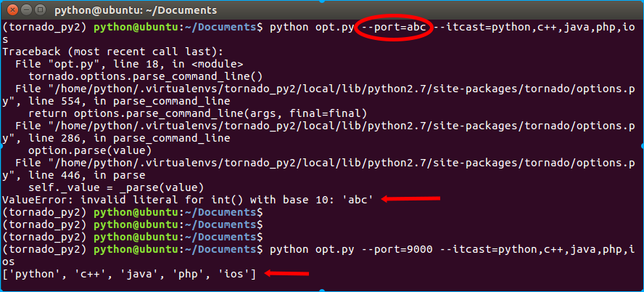
Task: Click the option.parse(value) line
Action: tap(90, 150)
